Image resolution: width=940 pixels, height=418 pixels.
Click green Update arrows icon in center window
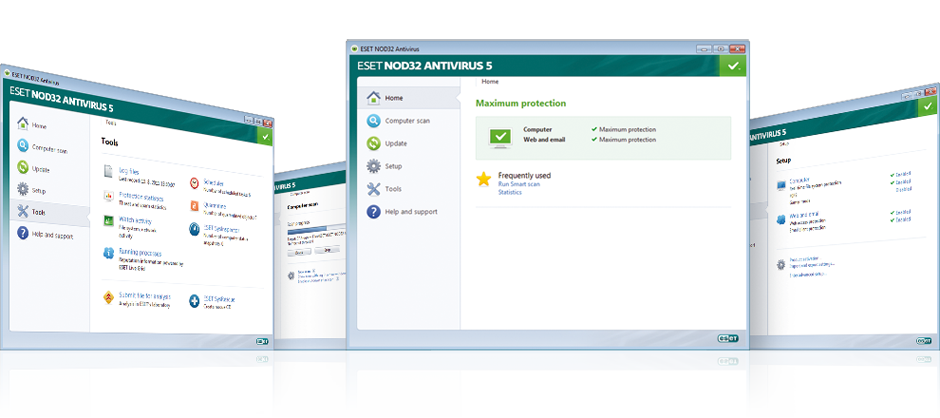[373, 143]
